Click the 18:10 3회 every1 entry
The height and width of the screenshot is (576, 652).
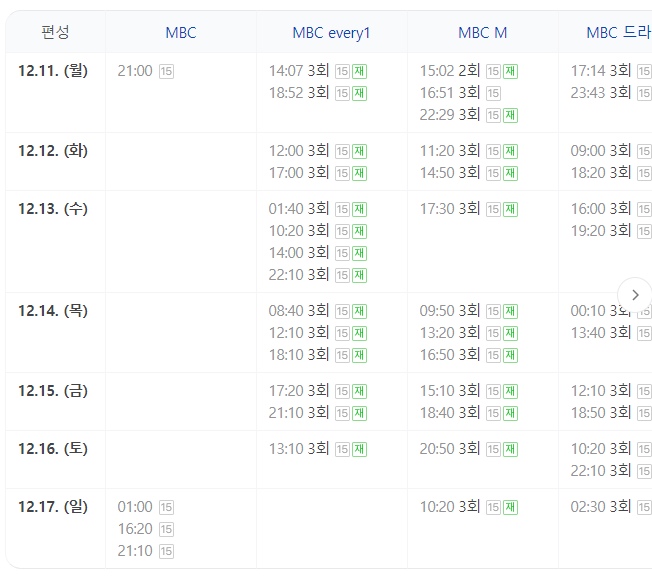[299, 355]
